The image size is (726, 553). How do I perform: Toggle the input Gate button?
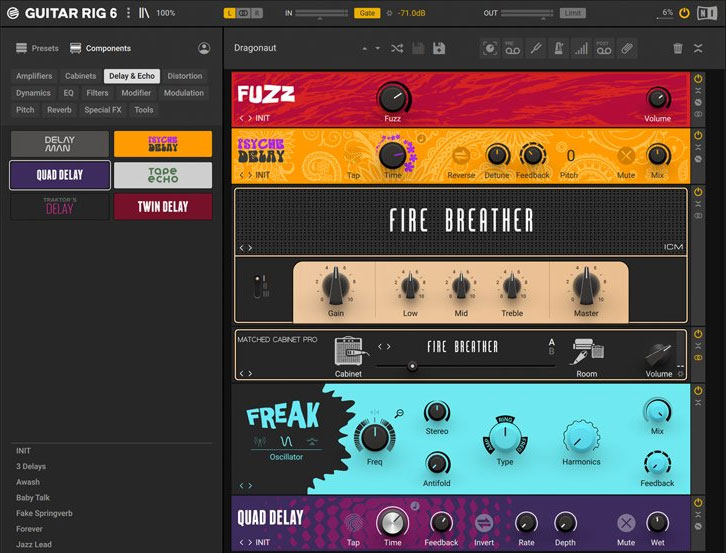[367, 13]
